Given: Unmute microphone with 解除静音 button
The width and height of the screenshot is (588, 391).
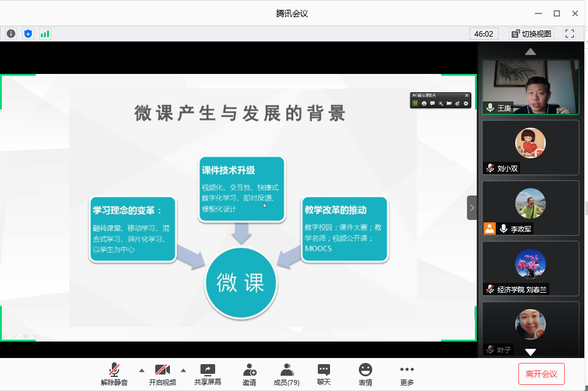Looking at the screenshot, I should tap(114, 374).
